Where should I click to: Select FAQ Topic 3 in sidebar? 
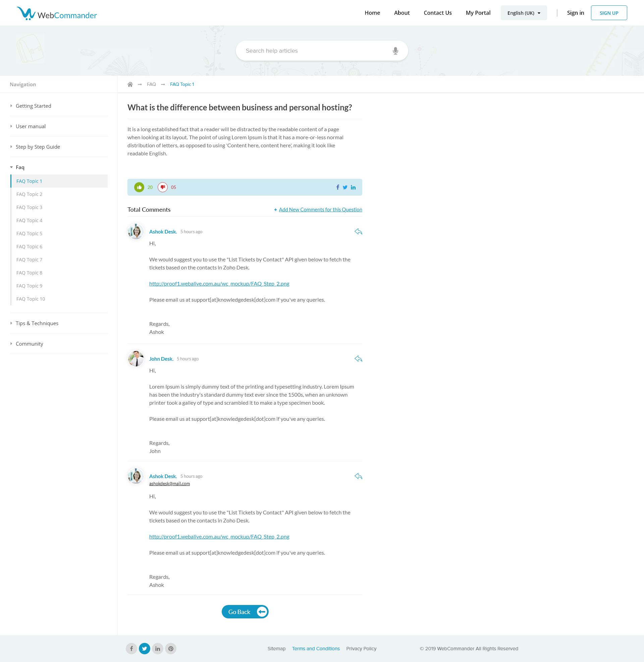click(x=30, y=207)
